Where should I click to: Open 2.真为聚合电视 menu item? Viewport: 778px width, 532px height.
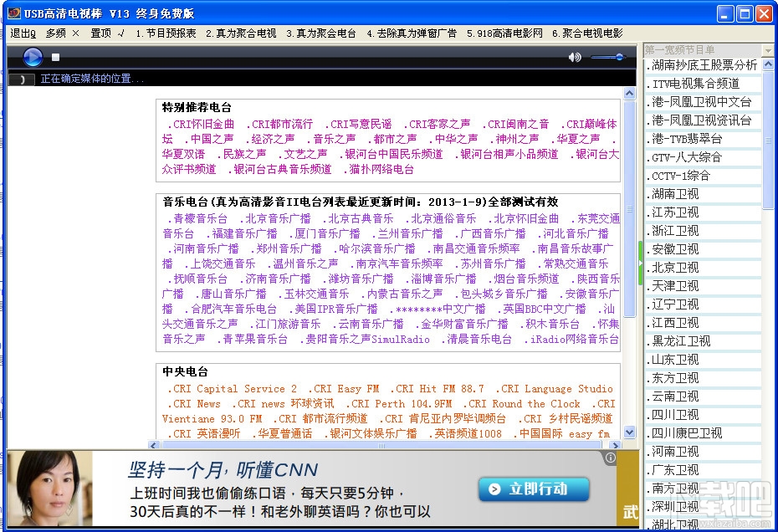(x=241, y=33)
